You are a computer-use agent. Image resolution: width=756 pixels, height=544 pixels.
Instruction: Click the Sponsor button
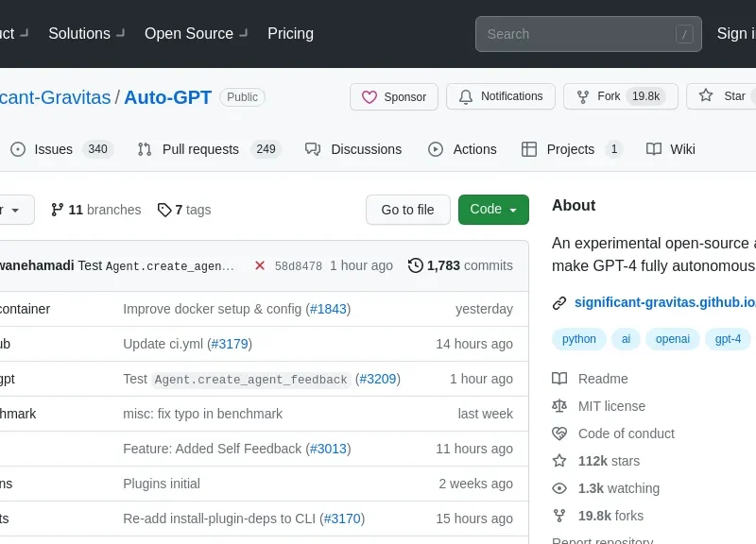(394, 97)
